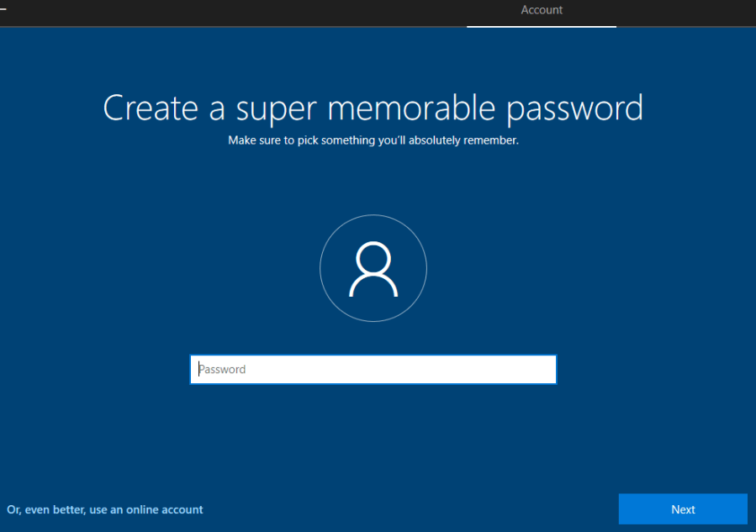The width and height of the screenshot is (756, 532).
Task: Click the 'Make sure to pick something' subtitle
Action: point(373,140)
